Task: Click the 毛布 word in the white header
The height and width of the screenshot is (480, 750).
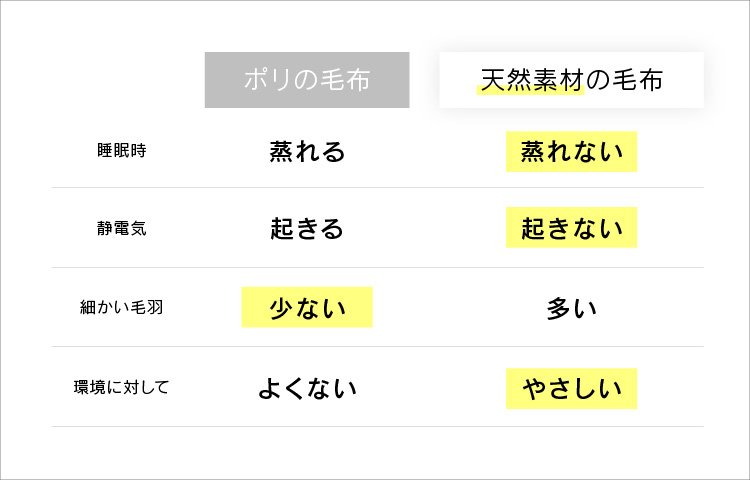Action: pyautogui.click(x=637, y=80)
